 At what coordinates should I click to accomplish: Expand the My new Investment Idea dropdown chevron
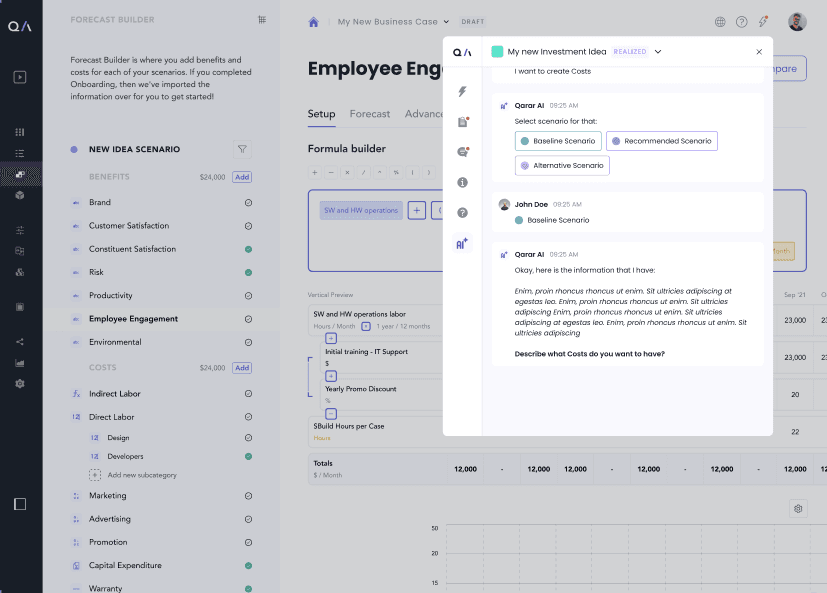coord(658,52)
